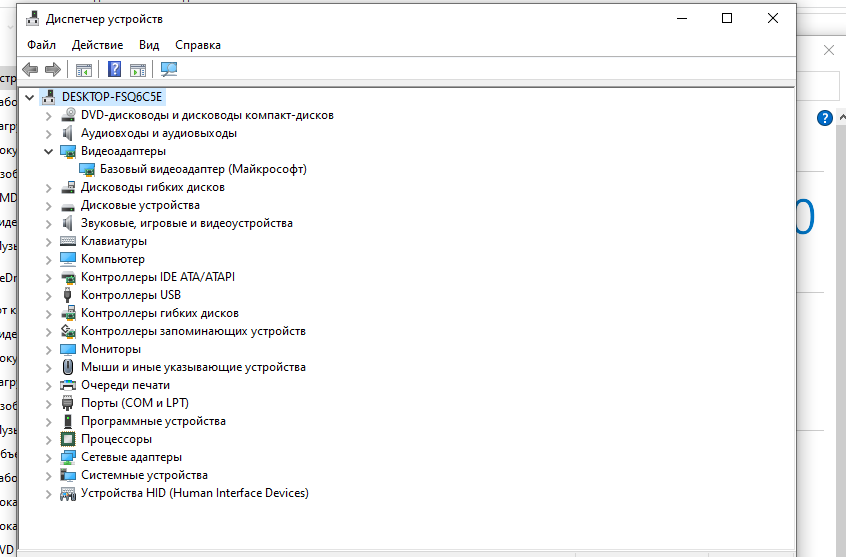This screenshot has height=557, width=846.
Task: Maximize the Device Manager window
Action: 727,18
